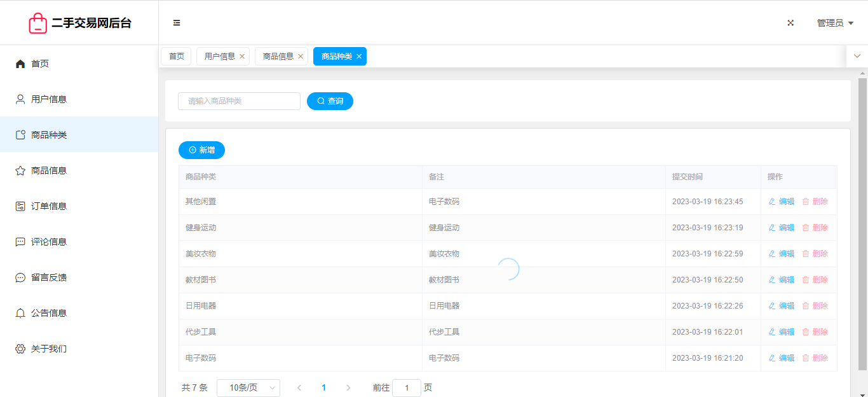Open 评论信息 in the sidebar
The image size is (868, 397).
[79, 242]
